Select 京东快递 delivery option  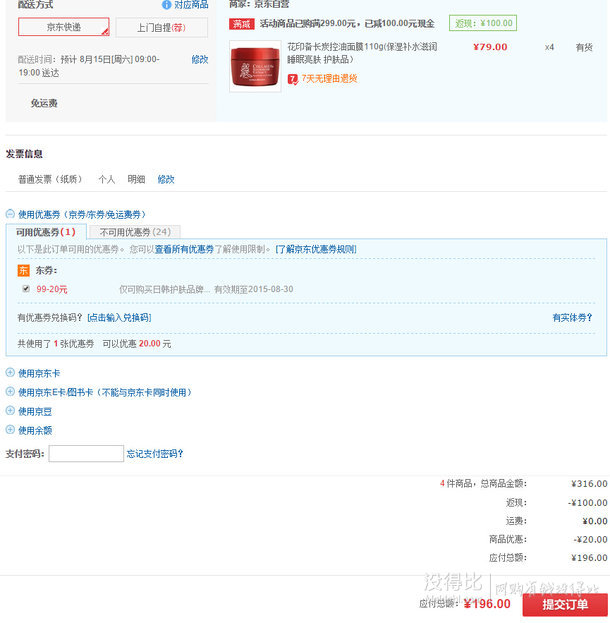coord(64,27)
